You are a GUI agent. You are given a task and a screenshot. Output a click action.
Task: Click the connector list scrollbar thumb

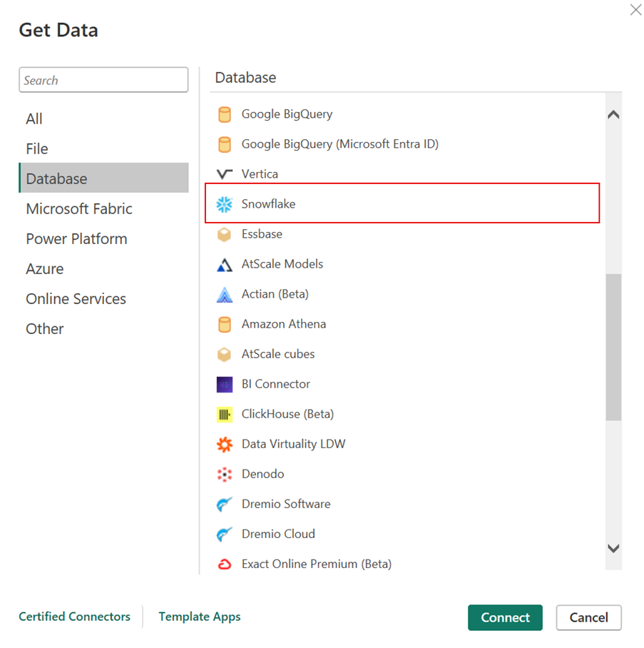click(x=613, y=347)
